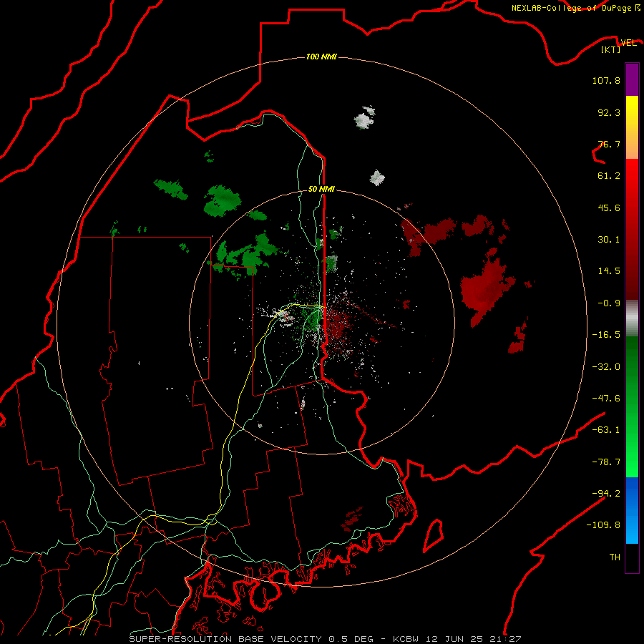Click the 107.8 scale value
The height and width of the screenshot is (644, 644).
606,80
